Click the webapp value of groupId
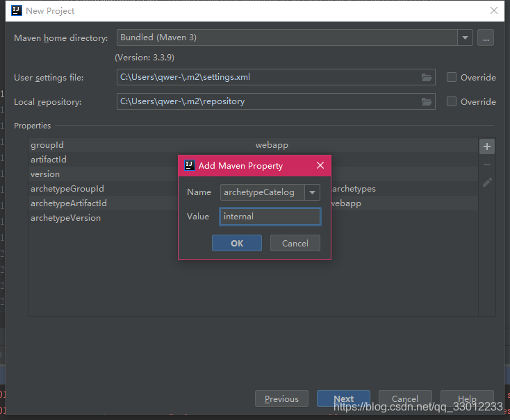 (x=272, y=145)
